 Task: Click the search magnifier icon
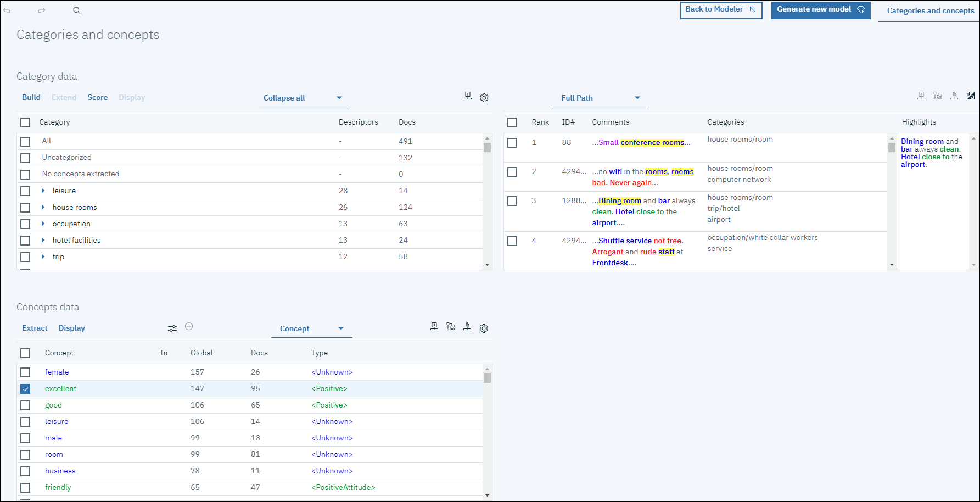pyautogui.click(x=77, y=10)
